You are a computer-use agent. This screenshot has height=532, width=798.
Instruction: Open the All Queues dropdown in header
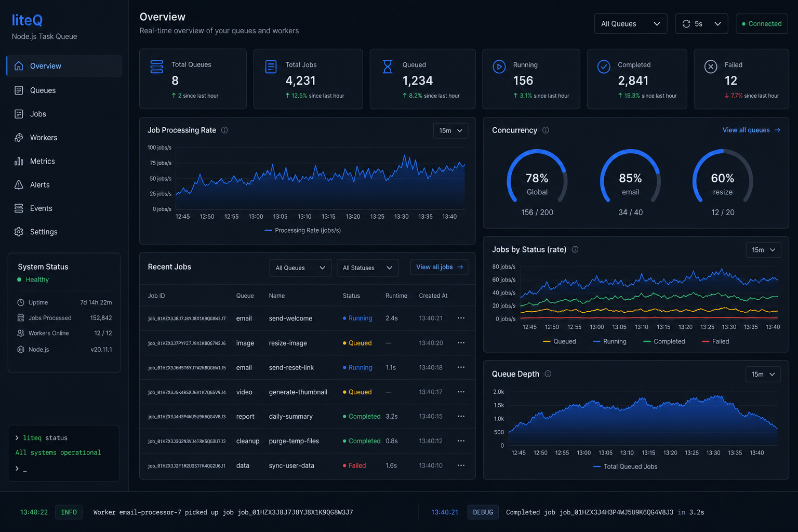pos(630,24)
